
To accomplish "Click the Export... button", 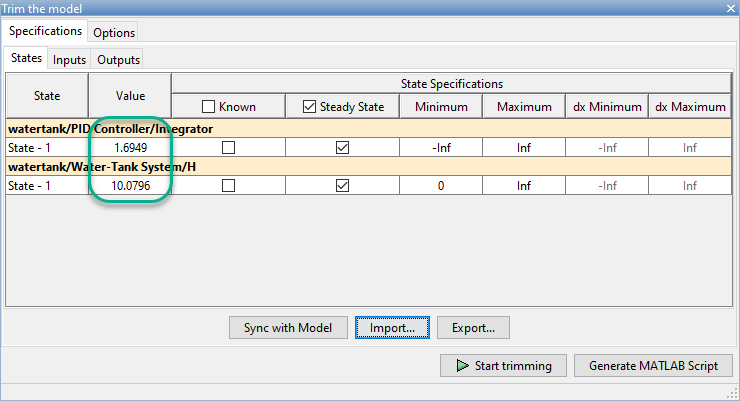I will [x=473, y=327].
